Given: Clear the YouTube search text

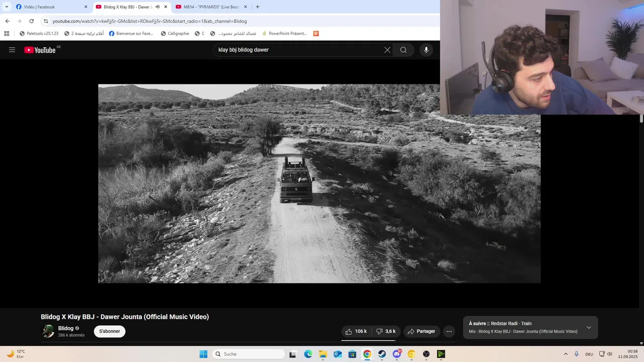Looking at the screenshot, I should (x=387, y=50).
